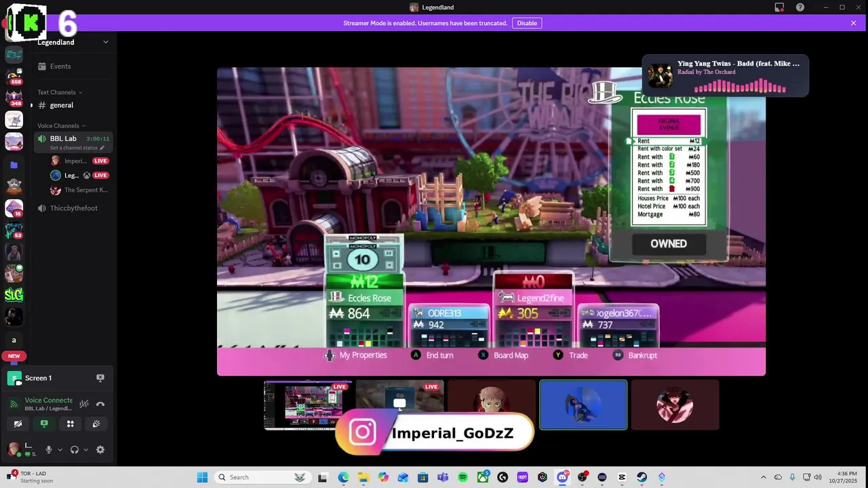Disconnect from voice with hang-up icon
Image resolution: width=868 pixels, height=488 pixels.
pyautogui.click(x=100, y=404)
